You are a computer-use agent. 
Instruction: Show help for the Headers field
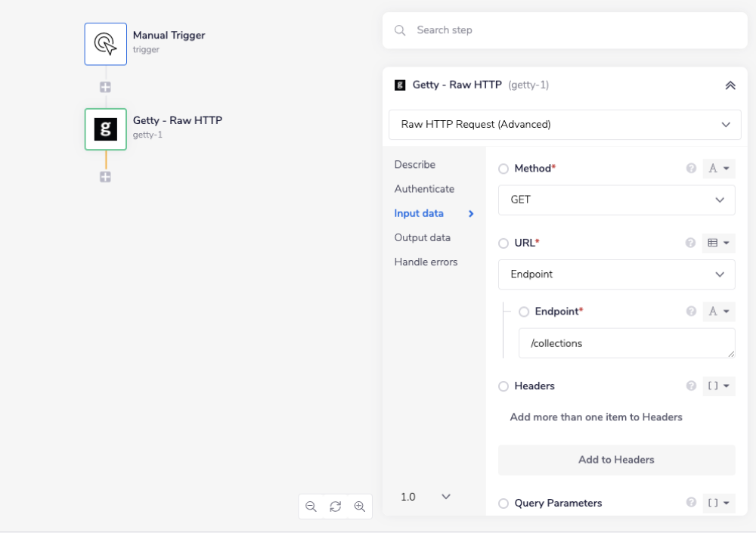691,386
